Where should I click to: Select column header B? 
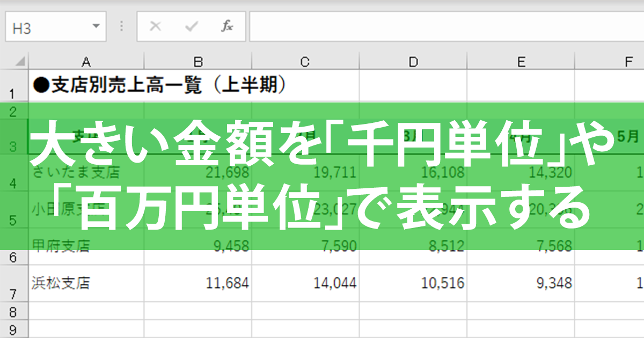[198, 62]
